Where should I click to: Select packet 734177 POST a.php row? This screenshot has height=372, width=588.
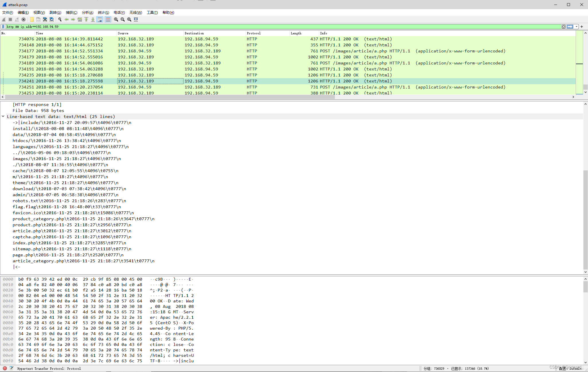288,51
